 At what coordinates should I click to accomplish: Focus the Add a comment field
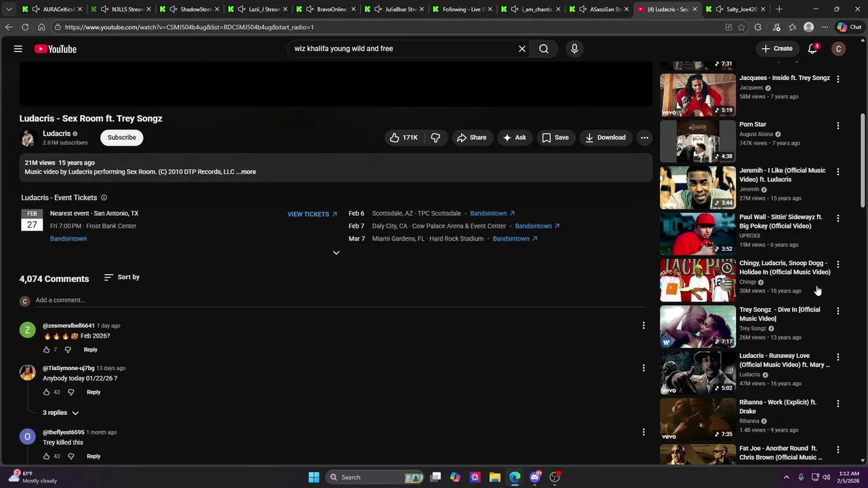click(x=339, y=300)
